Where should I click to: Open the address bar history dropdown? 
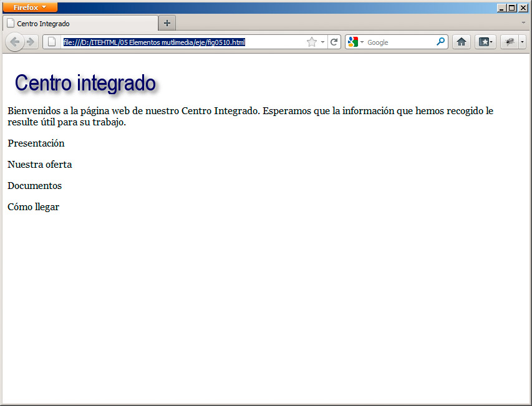(322, 42)
